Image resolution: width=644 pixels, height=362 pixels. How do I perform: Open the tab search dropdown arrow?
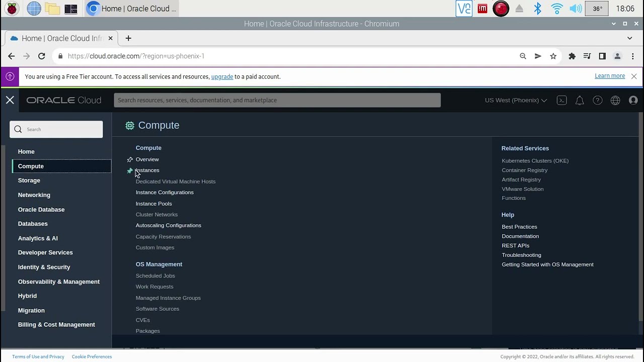(x=629, y=38)
